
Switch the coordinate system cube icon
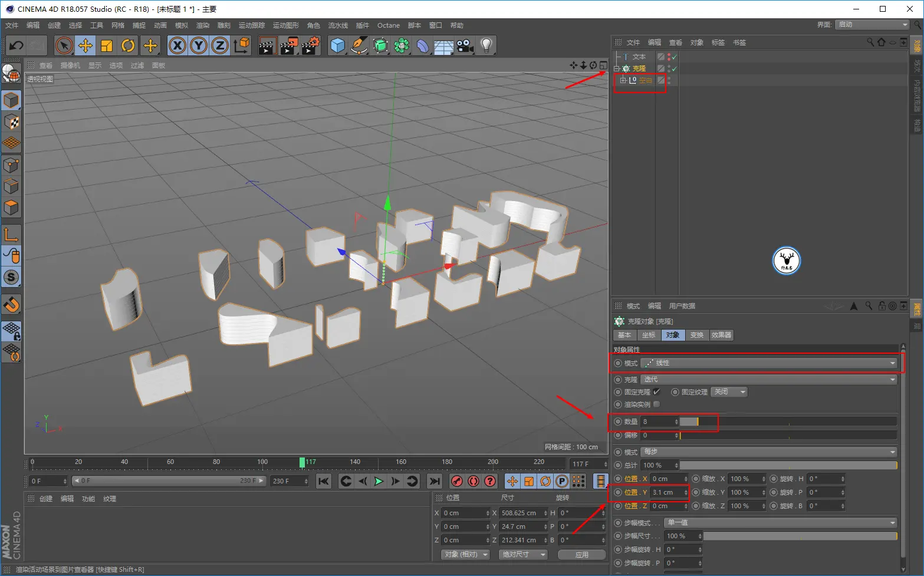242,45
